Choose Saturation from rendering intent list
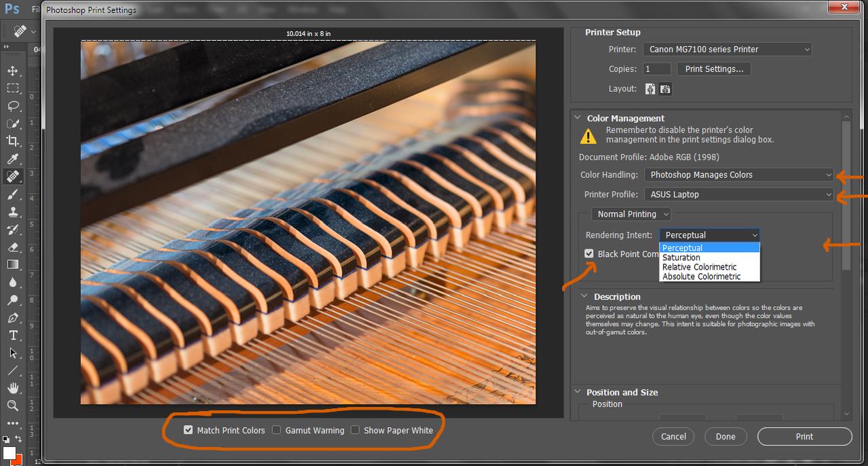Screen dimensions: 868x466 pyautogui.click(x=681, y=257)
